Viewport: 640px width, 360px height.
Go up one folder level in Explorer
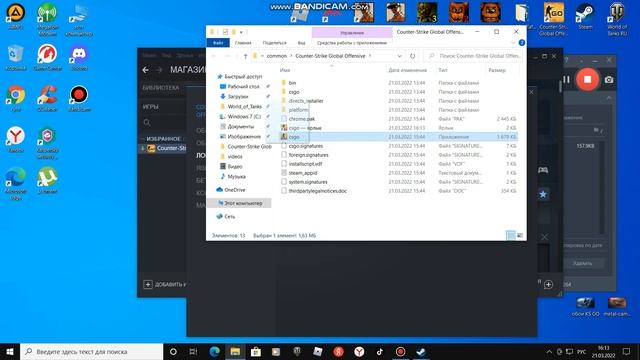[245, 56]
